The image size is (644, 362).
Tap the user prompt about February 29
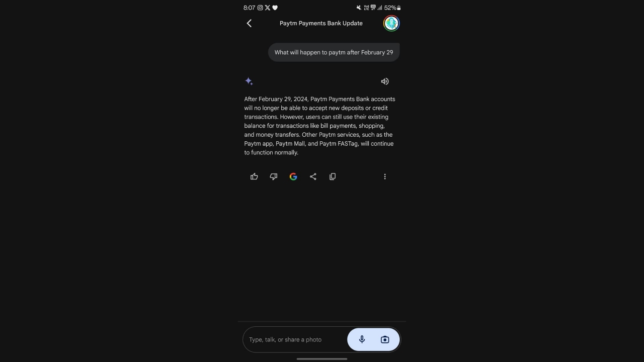(x=334, y=52)
